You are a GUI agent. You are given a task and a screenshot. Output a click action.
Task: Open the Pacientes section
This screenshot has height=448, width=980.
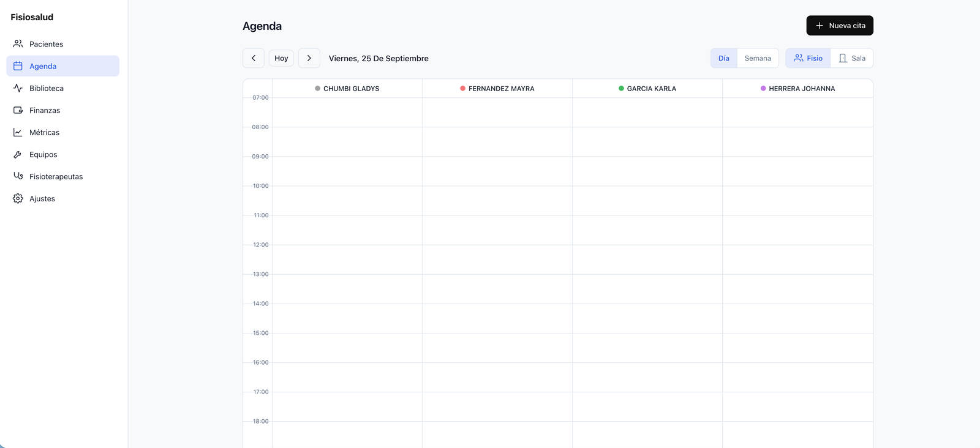62,44
